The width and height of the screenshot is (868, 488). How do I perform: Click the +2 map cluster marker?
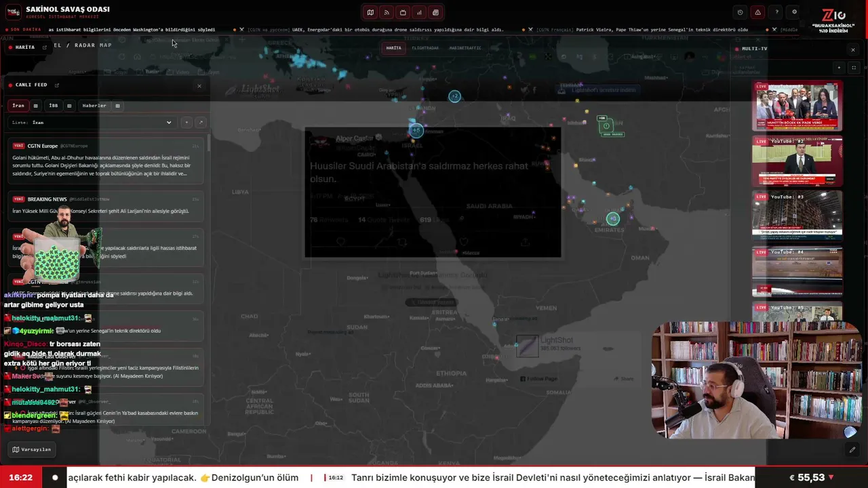point(454,97)
